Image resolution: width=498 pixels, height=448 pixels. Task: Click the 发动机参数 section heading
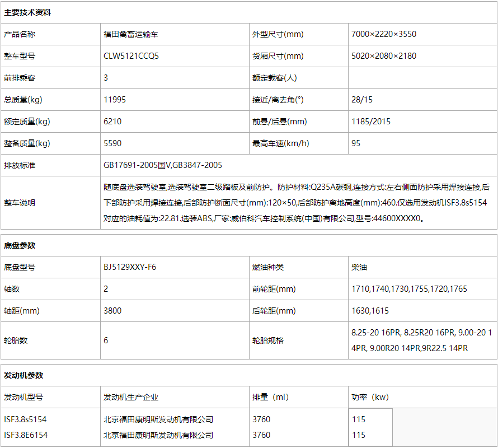coord(24,376)
